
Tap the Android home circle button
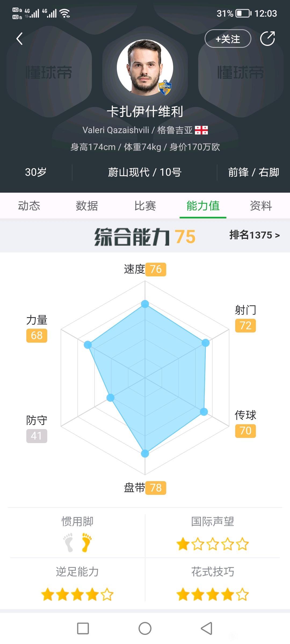145,628
